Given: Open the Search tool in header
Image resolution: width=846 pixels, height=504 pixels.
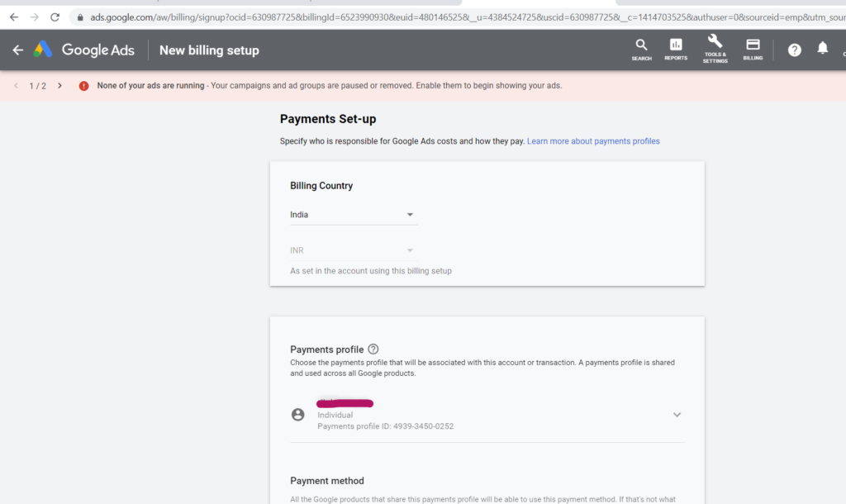Looking at the screenshot, I should (x=641, y=50).
